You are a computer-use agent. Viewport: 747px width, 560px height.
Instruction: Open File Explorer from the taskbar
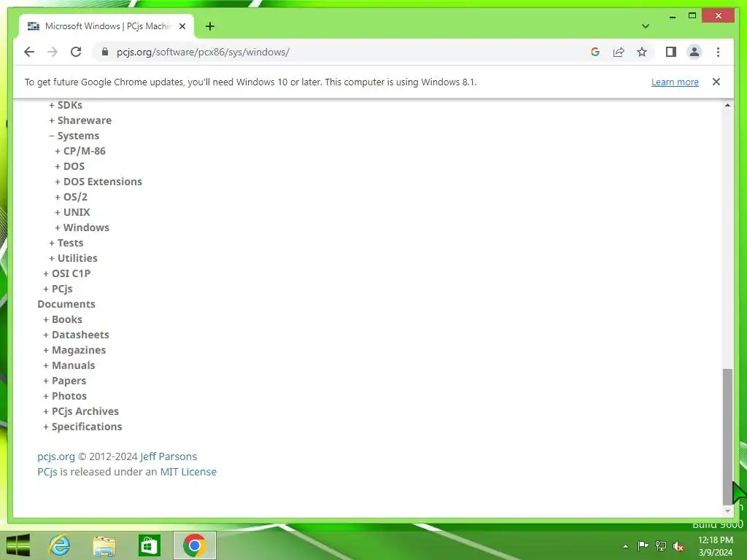104,545
